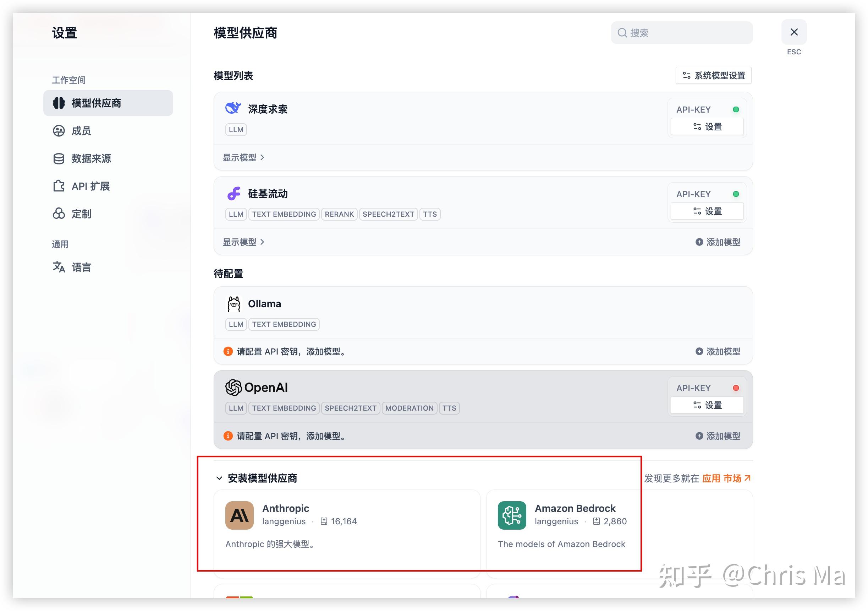Click the 系统模型设置 button
The image size is (868, 611).
click(713, 75)
